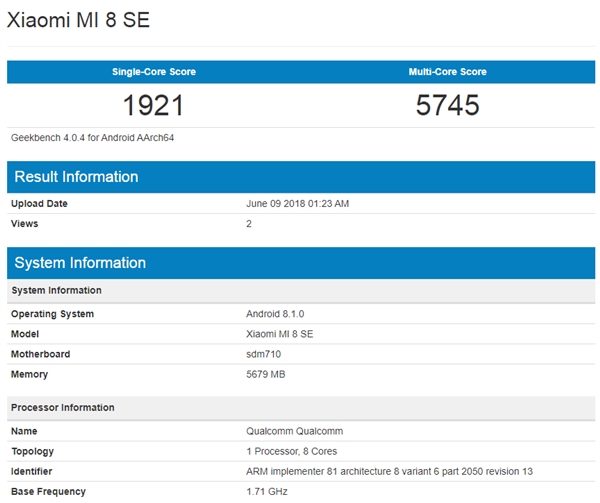Click the Views row label
The width and height of the screenshot is (600, 503).
coord(25,224)
